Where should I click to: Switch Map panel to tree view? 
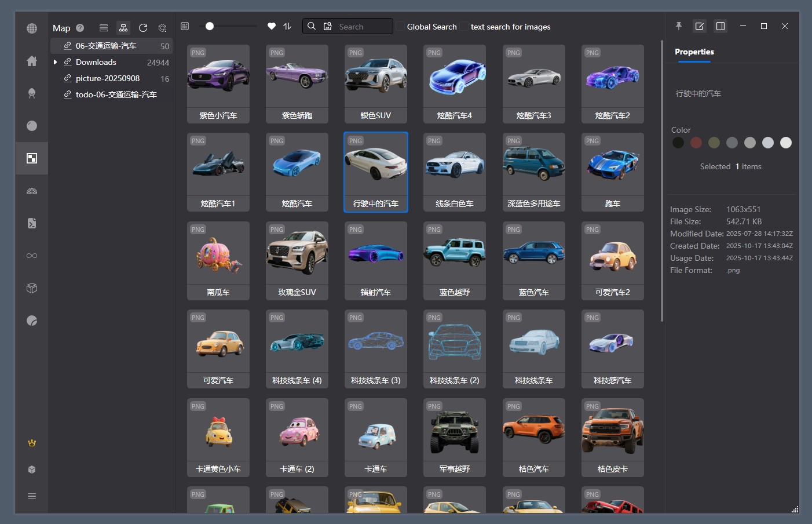(123, 28)
